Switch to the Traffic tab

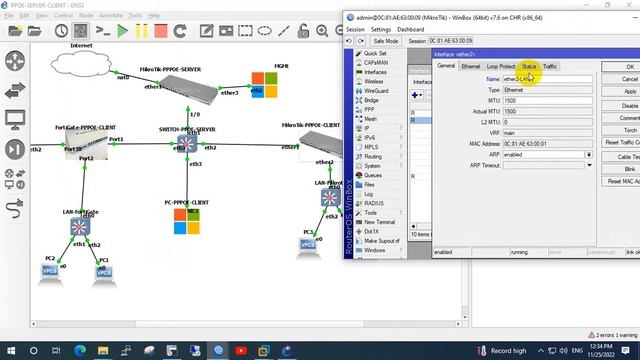click(549, 67)
